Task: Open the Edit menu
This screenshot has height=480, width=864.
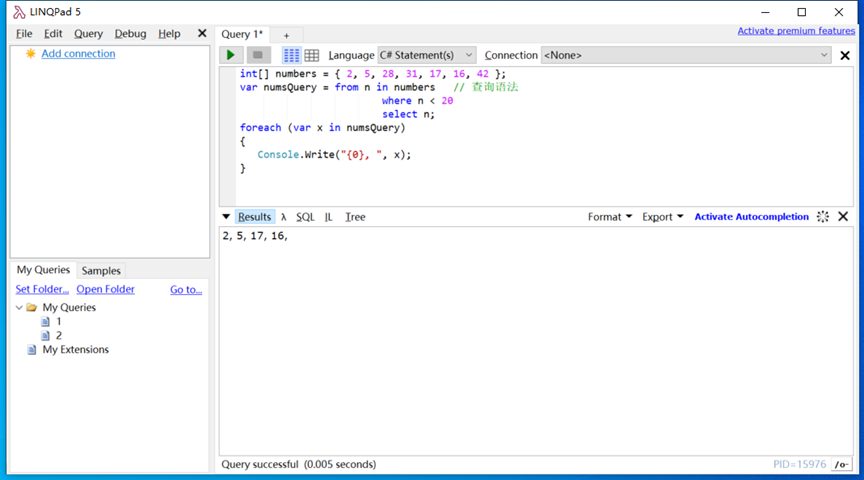Action: (53, 34)
